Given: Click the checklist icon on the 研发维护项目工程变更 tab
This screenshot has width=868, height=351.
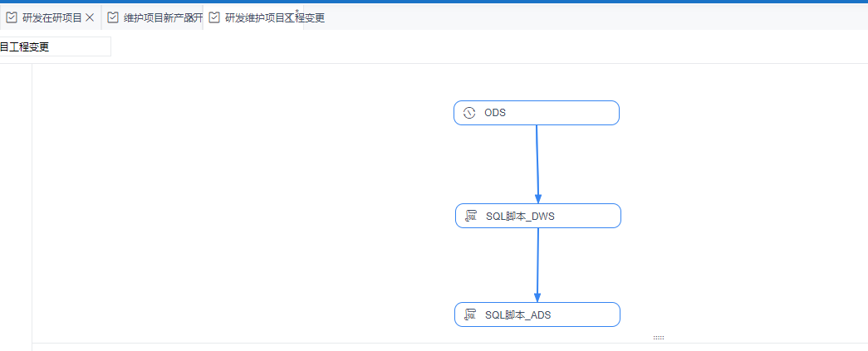Looking at the screenshot, I should (x=214, y=17).
